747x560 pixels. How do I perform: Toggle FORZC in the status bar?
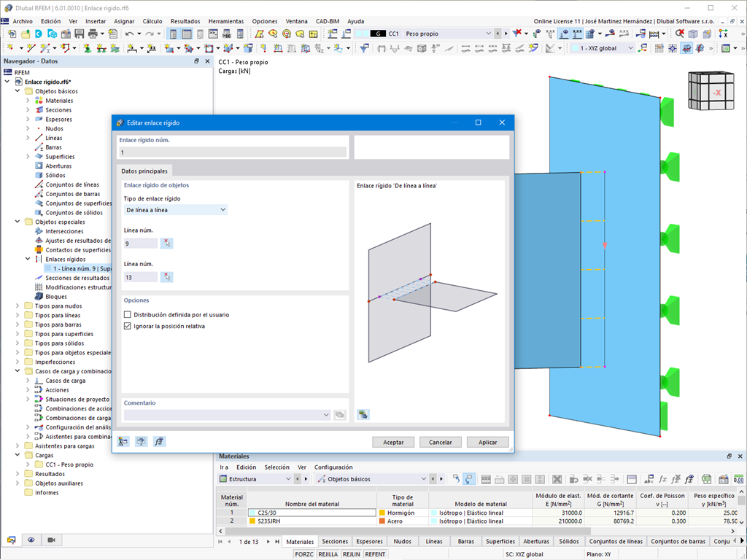pos(304,554)
